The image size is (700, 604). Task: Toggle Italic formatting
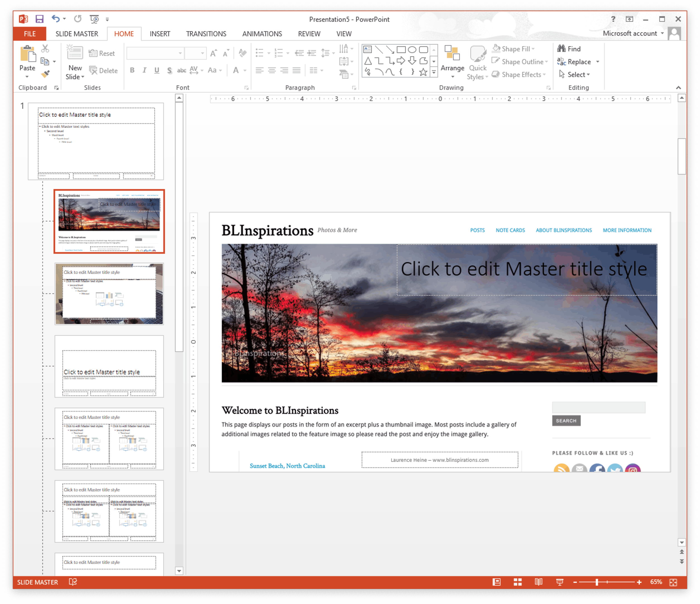point(144,70)
